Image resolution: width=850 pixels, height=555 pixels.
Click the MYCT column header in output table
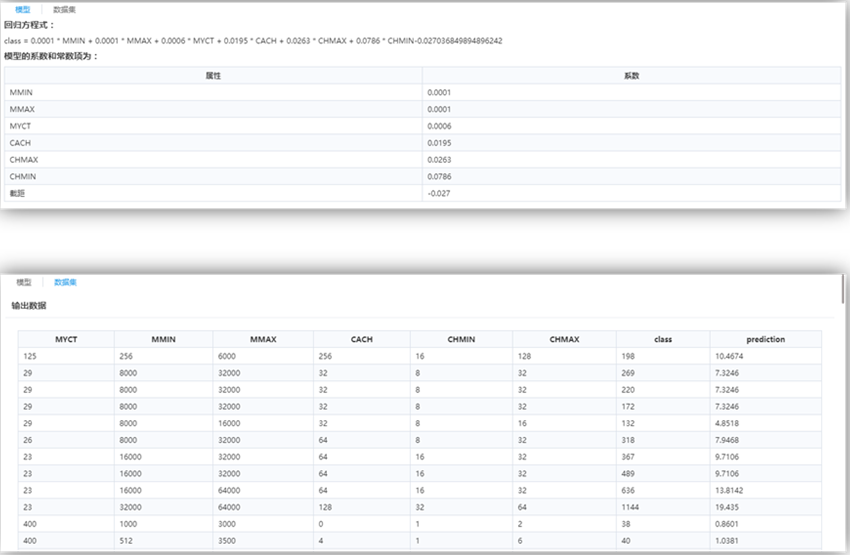tap(66, 339)
